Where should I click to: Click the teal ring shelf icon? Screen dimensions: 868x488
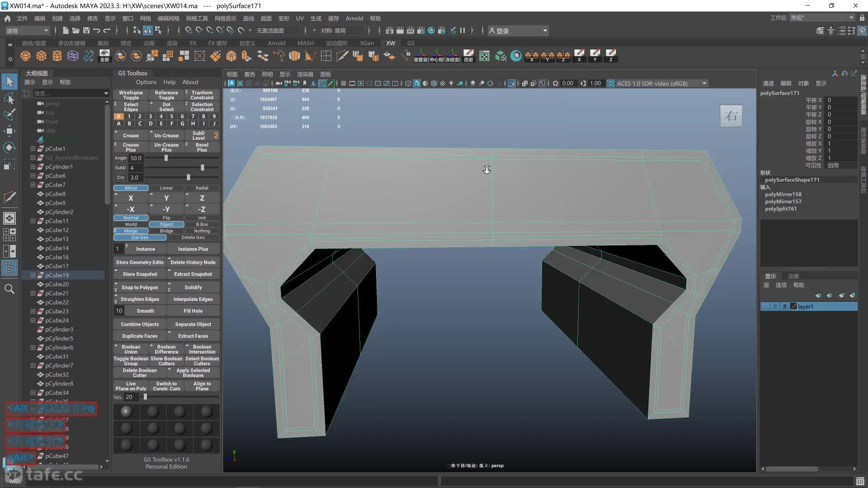(516, 56)
